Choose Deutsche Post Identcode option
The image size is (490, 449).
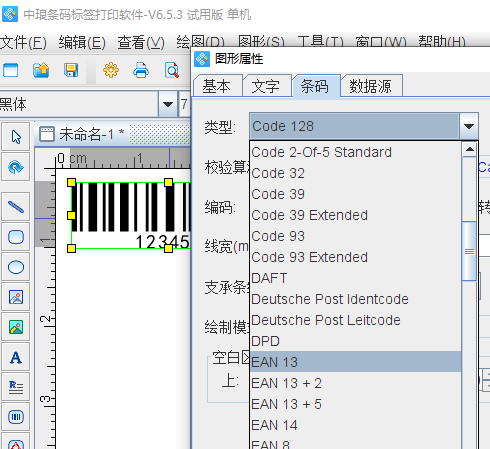pyautogui.click(x=355, y=299)
